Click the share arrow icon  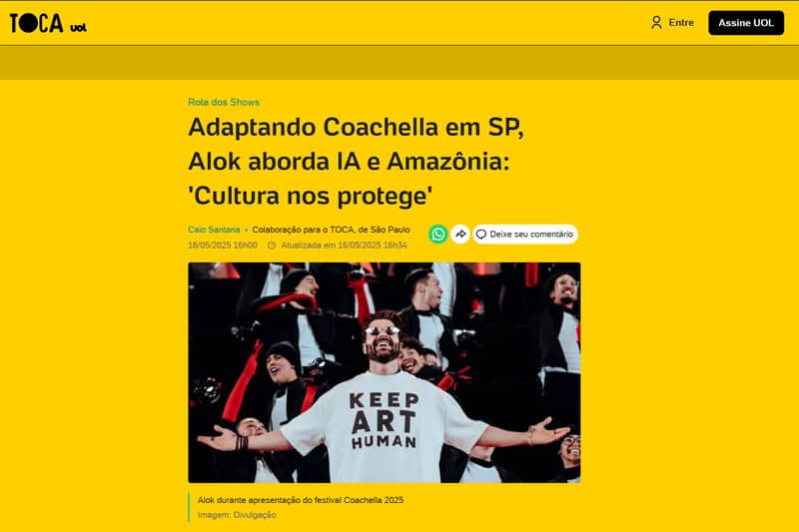[x=460, y=235]
